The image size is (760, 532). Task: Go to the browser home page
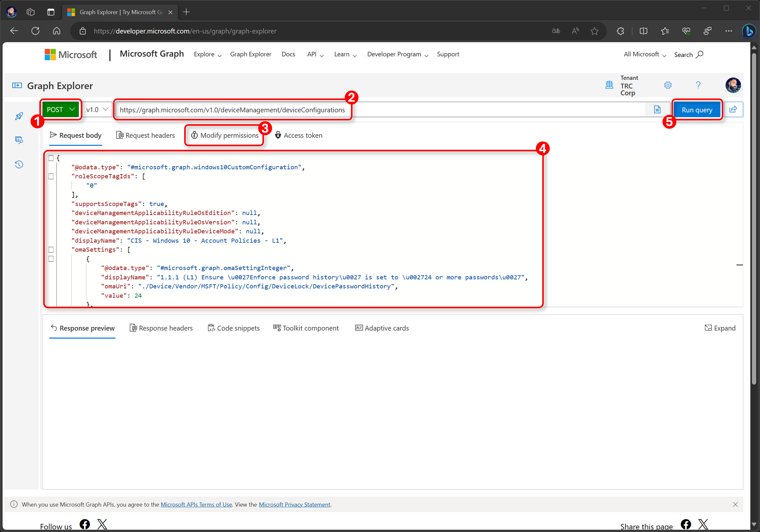57,31
